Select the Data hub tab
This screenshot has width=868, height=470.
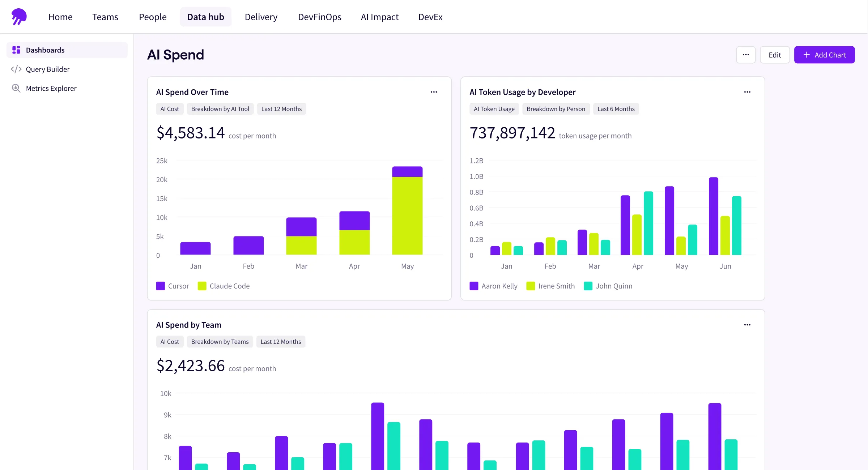pyautogui.click(x=206, y=17)
